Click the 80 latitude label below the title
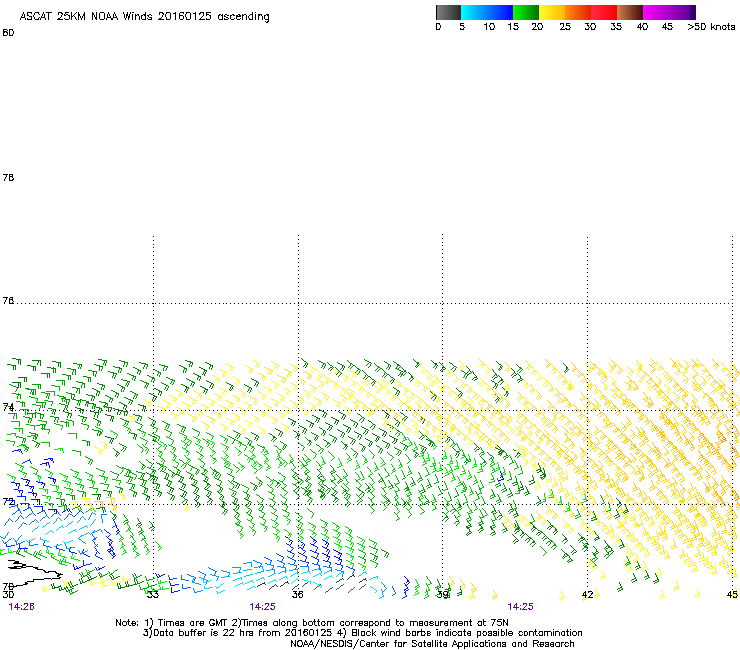The width and height of the screenshot is (740, 650). coord(8,33)
